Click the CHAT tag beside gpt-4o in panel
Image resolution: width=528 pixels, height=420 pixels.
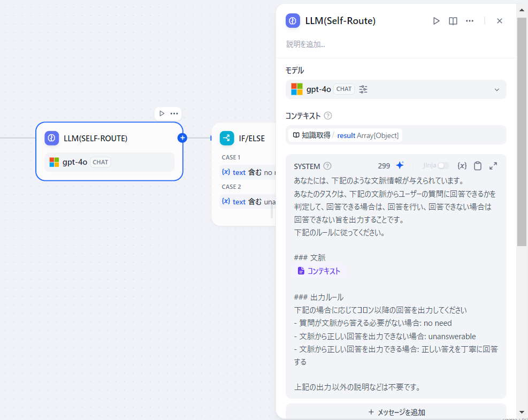pyautogui.click(x=344, y=89)
